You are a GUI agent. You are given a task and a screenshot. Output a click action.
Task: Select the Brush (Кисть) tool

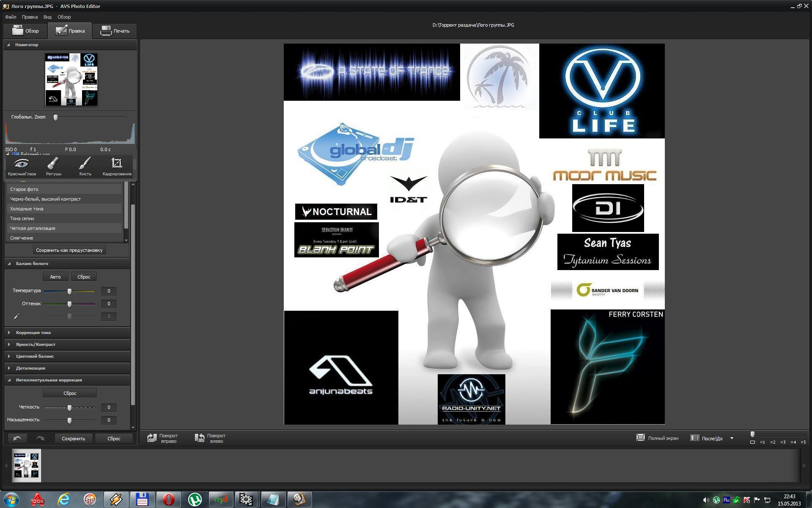(x=85, y=166)
